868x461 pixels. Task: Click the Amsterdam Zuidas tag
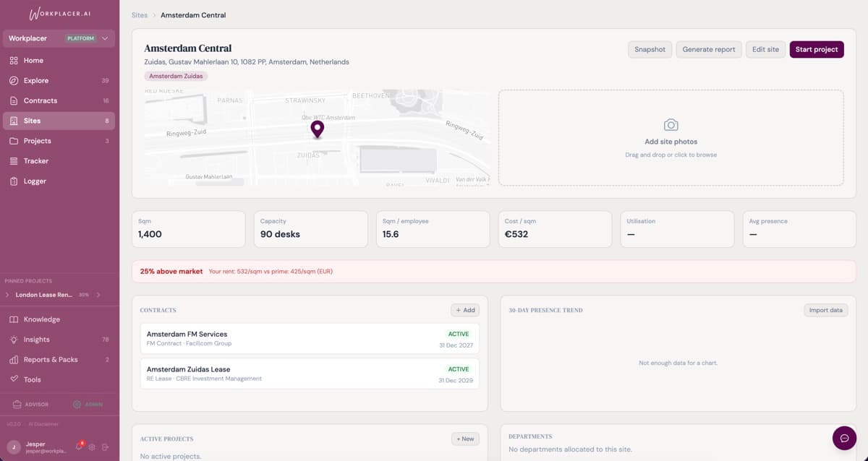pos(176,76)
